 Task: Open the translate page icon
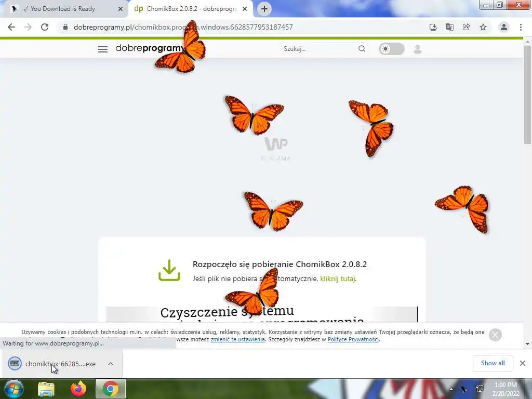[449, 27]
